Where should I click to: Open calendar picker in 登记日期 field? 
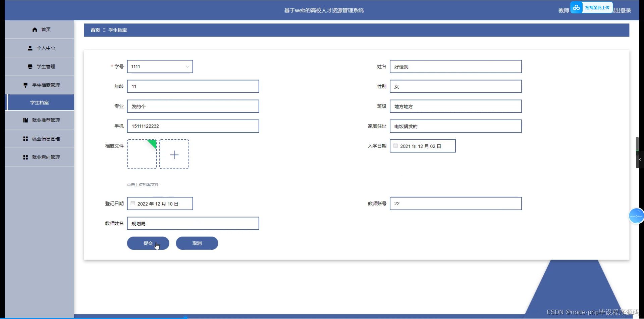click(132, 203)
